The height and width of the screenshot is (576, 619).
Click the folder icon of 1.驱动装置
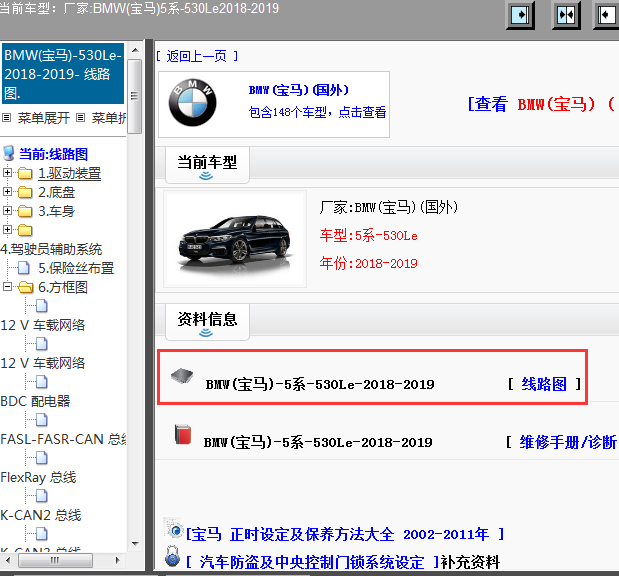tap(25, 173)
